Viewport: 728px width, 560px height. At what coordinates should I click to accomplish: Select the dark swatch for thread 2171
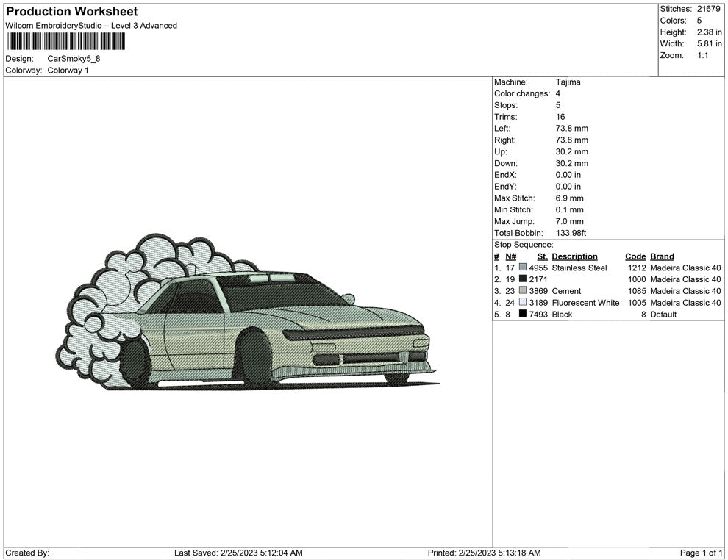[523, 279]
